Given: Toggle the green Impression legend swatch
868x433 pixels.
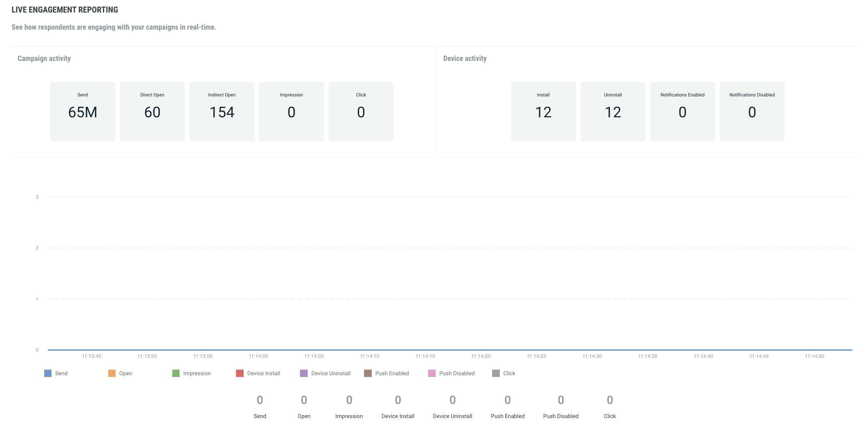Looking at the screenshot, I should click(176, 373).
